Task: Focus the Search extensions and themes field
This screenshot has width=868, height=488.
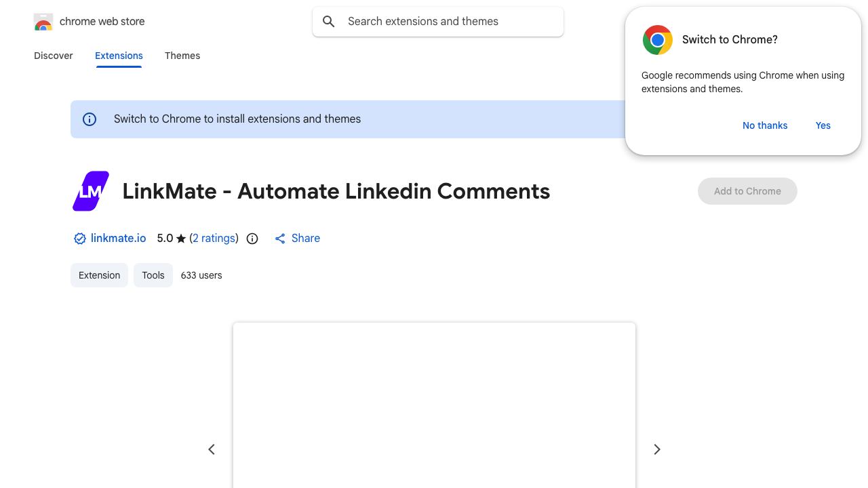Action: (438, 22)
